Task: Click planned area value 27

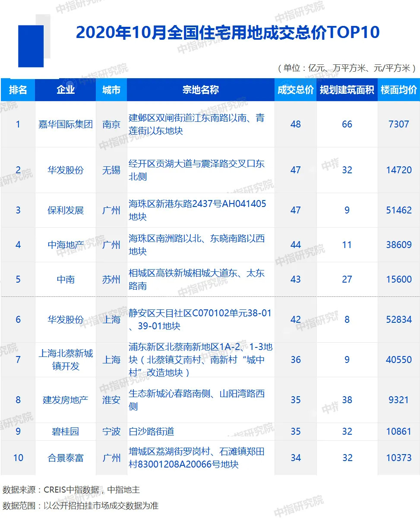Action: pos(347,280)
